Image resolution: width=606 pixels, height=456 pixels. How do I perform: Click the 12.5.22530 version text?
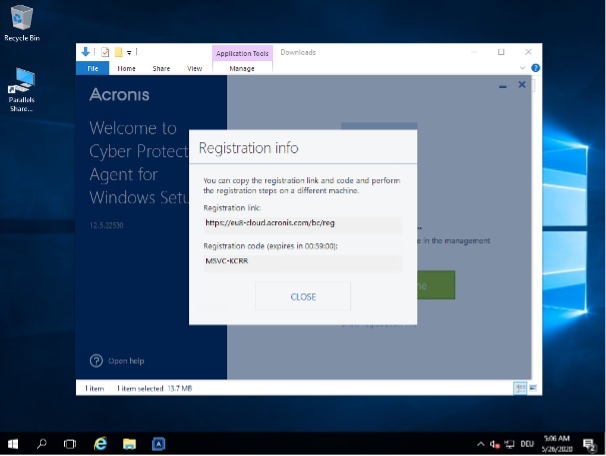click(x=106, y=225)
